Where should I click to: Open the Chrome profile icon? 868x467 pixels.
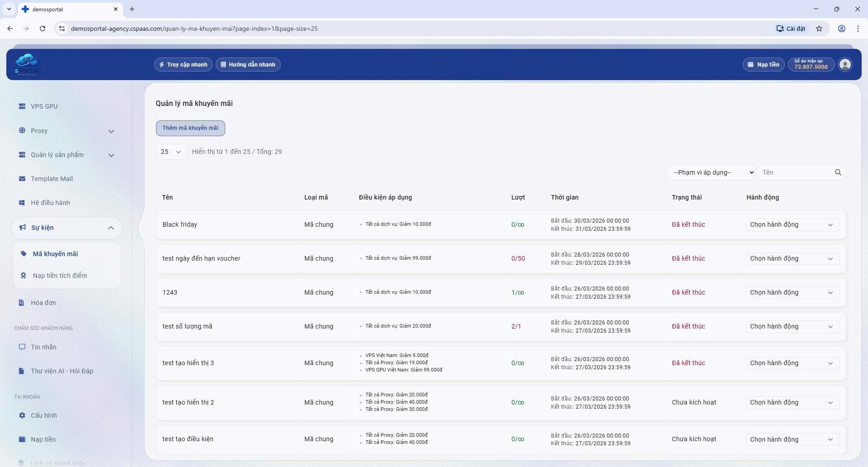click(x=842, y=29)
